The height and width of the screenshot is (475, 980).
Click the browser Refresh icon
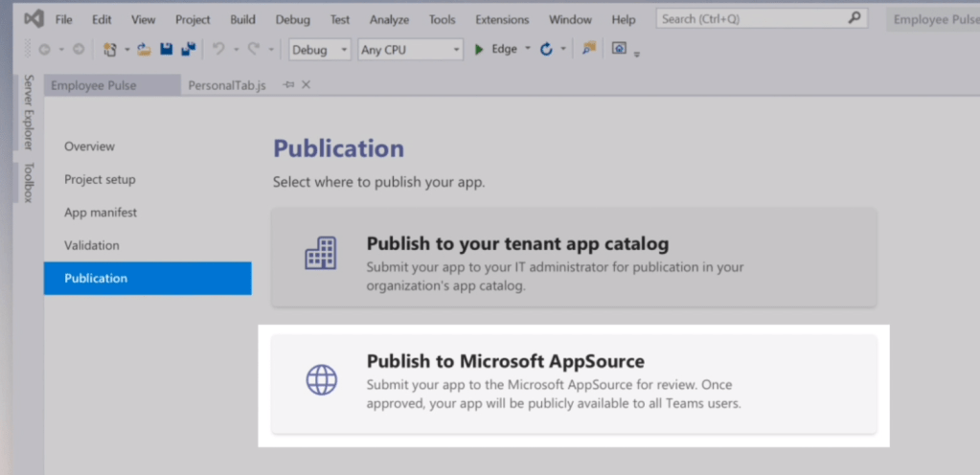click(547, 50)
